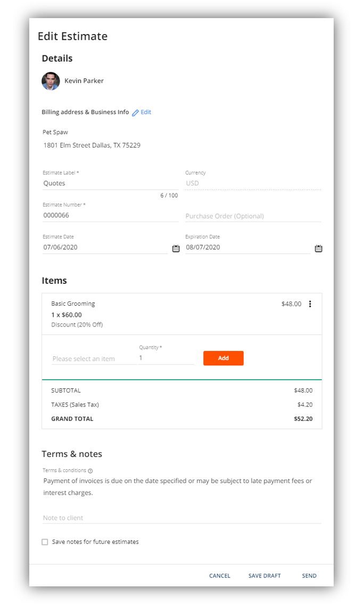Viewport: 364px width, 605px height.
Task: Click Kevin Parker's profile avatar
Action: [51, 81]
